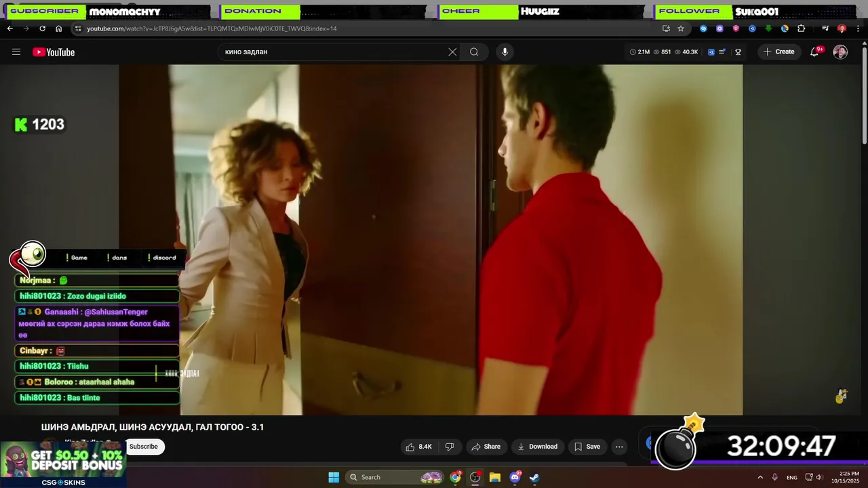Open the green download arrow extension
Screen dimensions: 868x488
(x=768, y=28)
